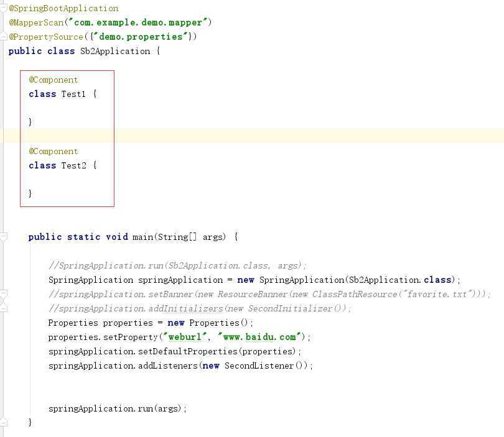Collapse the main method fold marker
This screenshot has height=437, width=504.
(3, 237)
